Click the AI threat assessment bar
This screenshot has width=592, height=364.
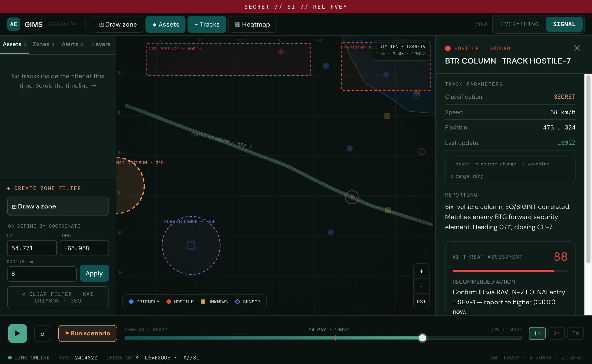[x=510, y=271]
